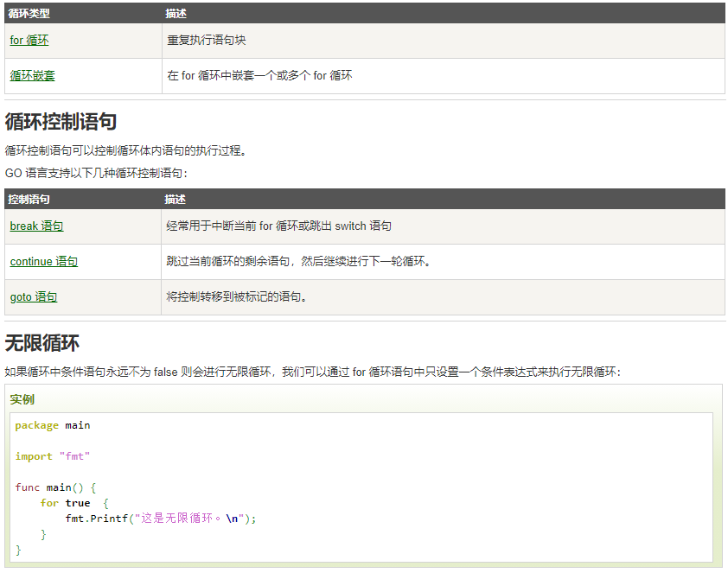Open the "for 循环" link

(29, 40)
